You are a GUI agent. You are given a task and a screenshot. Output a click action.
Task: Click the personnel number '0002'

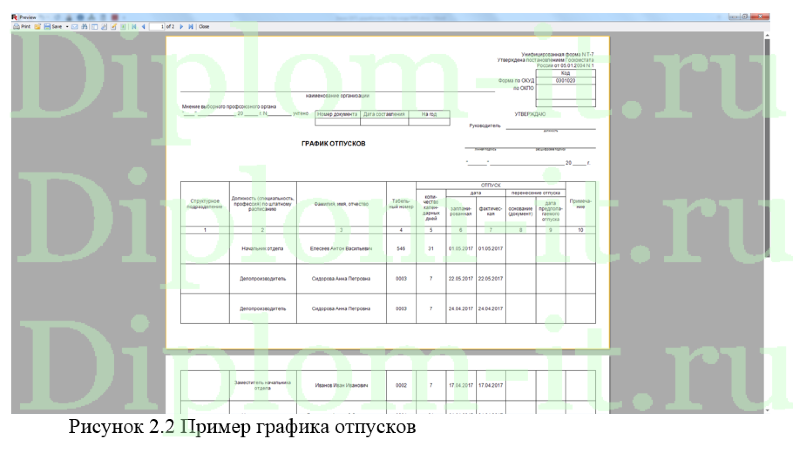click(x=401, y=385)
